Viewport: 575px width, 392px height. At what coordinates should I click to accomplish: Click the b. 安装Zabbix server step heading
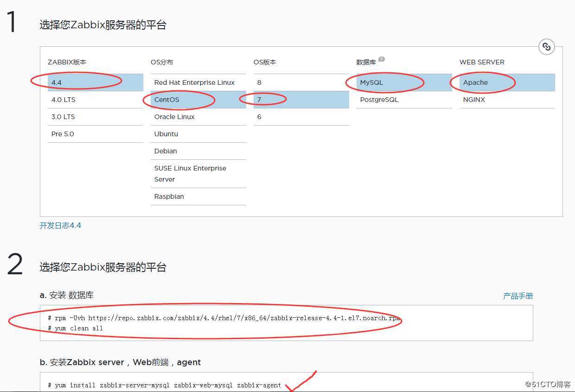[121, 362]
